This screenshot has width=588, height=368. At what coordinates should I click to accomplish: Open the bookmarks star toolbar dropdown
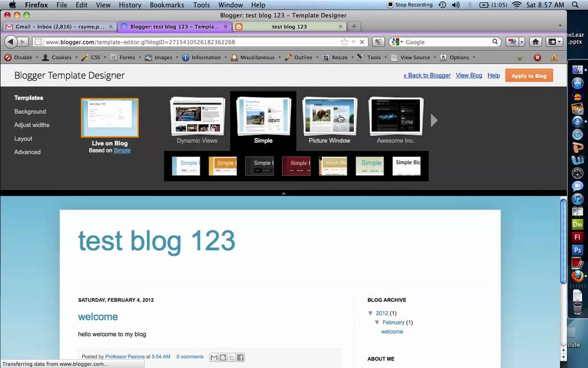554,42
